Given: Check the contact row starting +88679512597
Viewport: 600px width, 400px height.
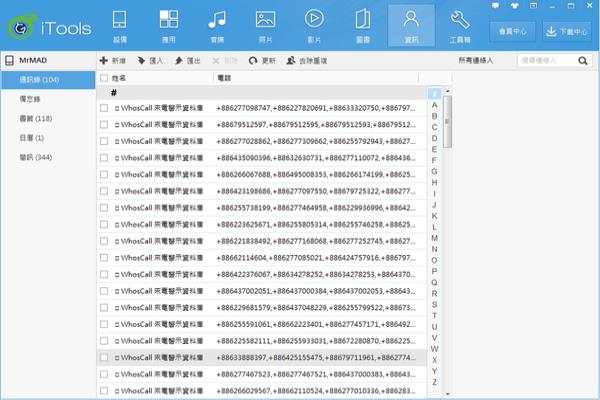Looking at the screenshot, I should pos(104,124).
